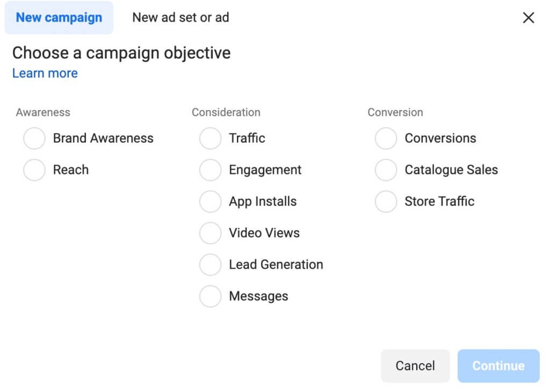This screenshot has height=392, width=550.
Task: Click the Awareness column heading
Action: [43, 112]
